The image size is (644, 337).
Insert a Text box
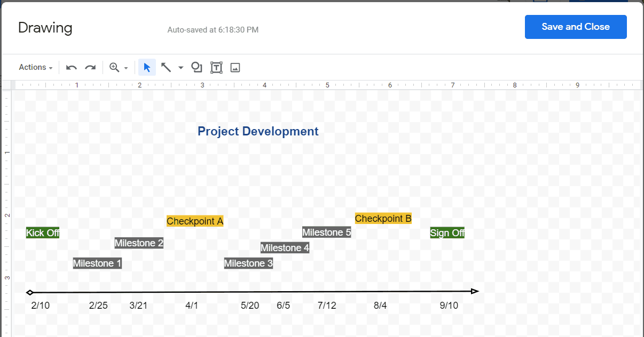[x=216, y=67]
